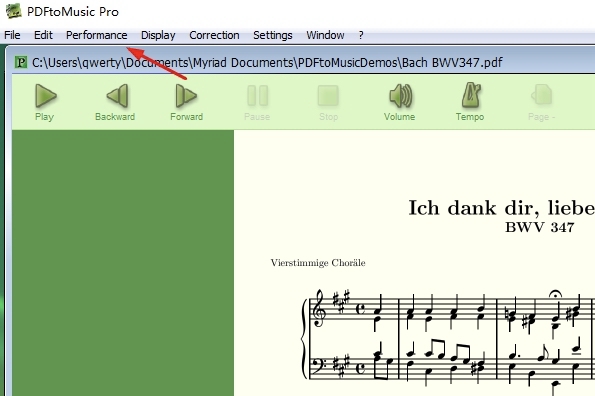Screen dimensions: 595x396
Task: Click the dimmed Pause button
Action: pos(257,102)
